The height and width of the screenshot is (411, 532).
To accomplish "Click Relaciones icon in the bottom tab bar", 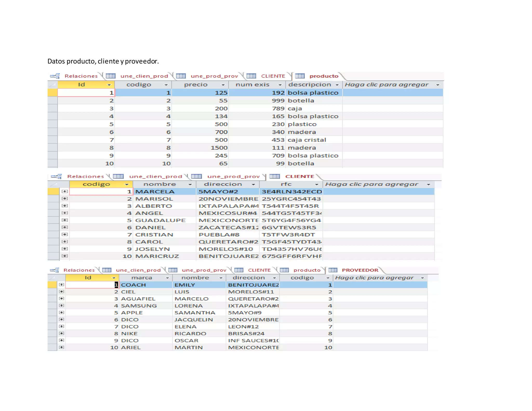I will click(55, 270).
